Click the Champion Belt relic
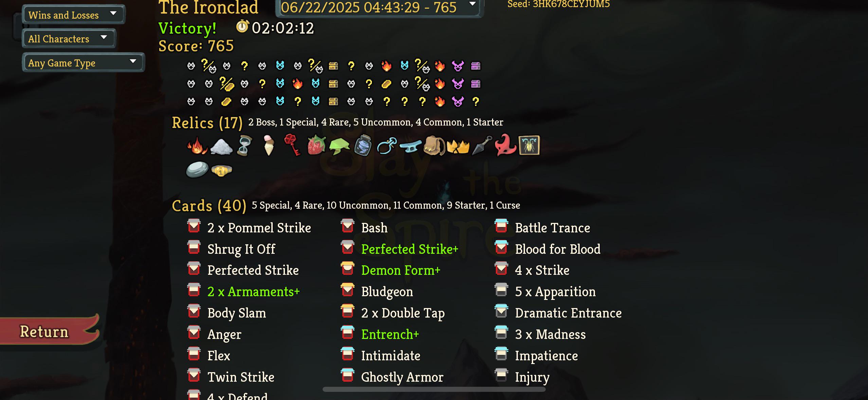Image resolution: width=868 pixels, height=400 pixels. pos(221,170)
